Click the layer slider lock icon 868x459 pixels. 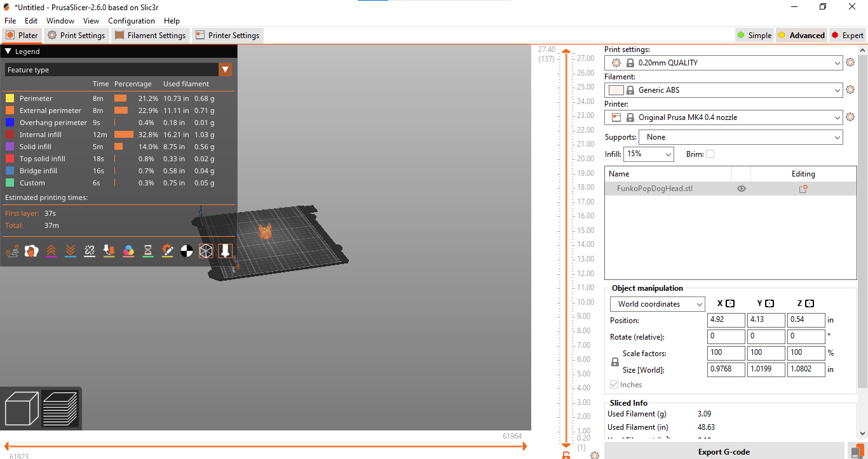566,455
